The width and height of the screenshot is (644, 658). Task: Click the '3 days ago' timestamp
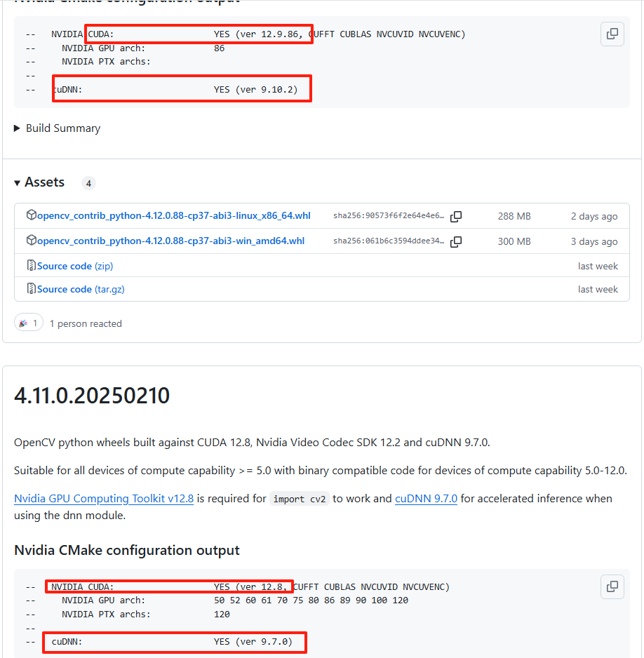coord(594,242)
